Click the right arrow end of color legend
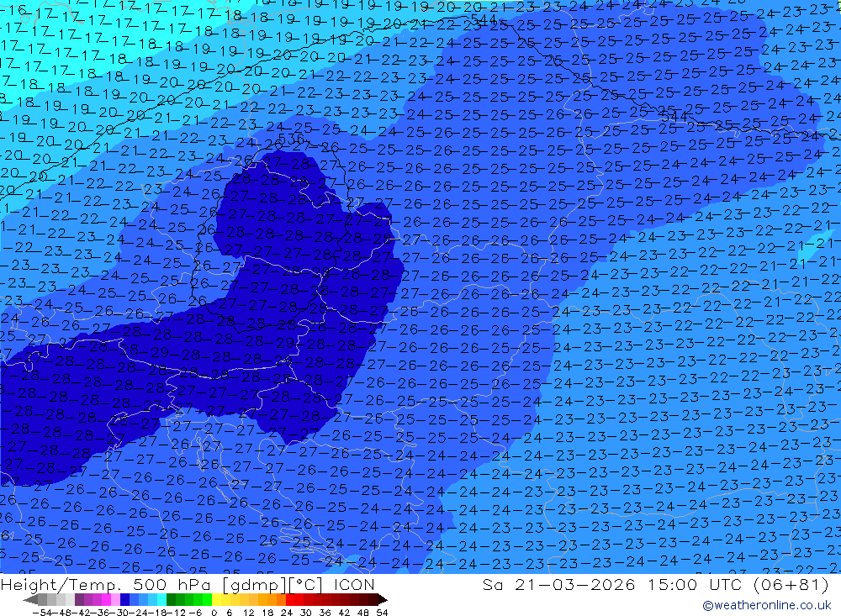841x616 pixels. point(383,599)
